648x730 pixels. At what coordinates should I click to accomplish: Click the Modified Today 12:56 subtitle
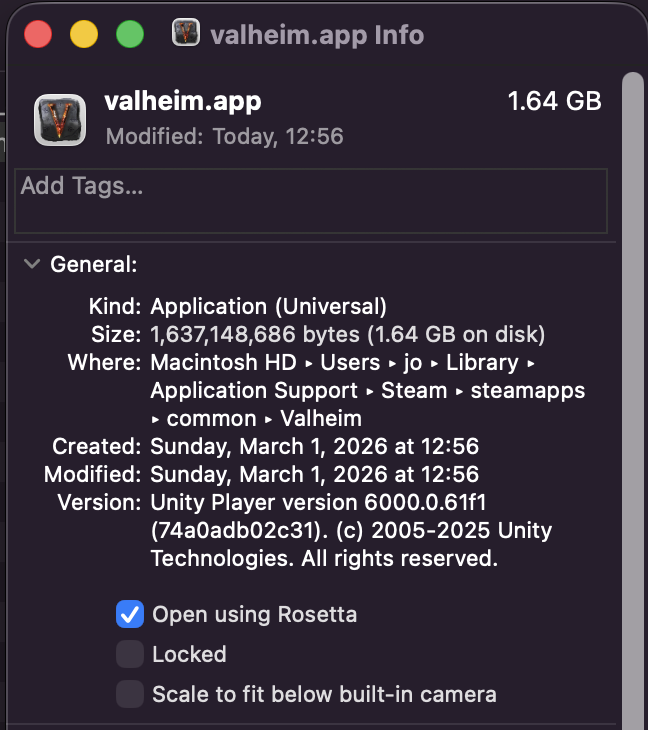click(x=224, y=136)
